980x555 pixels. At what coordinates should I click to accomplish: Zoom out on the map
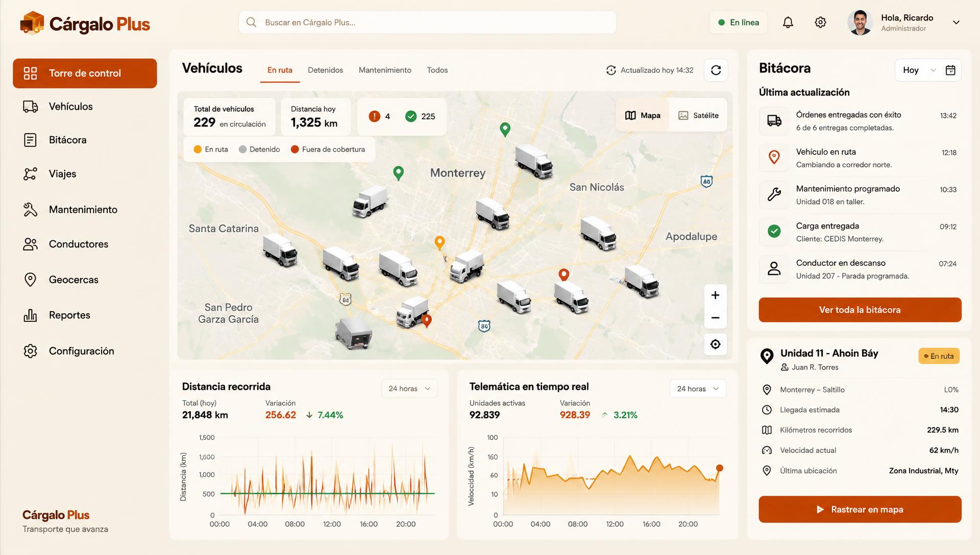tap(715, 318)
